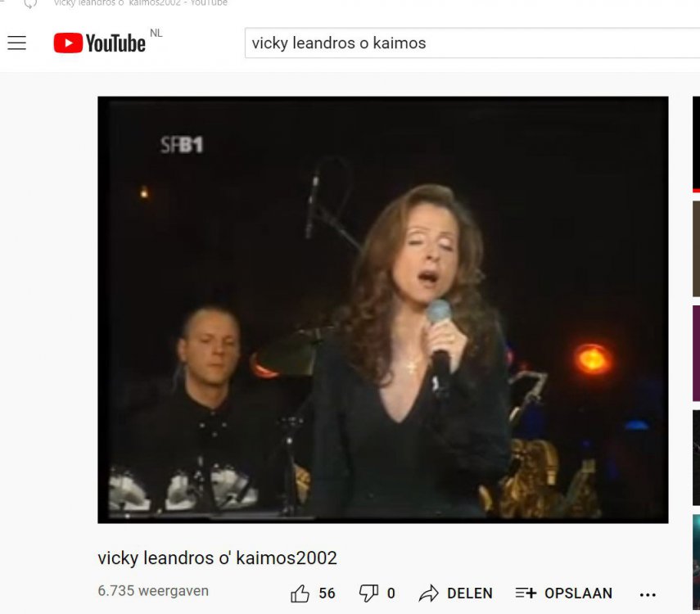Click the browser reload icon
Image resolution: width=700 pixels, height=614 pixels.
[30, 3]
